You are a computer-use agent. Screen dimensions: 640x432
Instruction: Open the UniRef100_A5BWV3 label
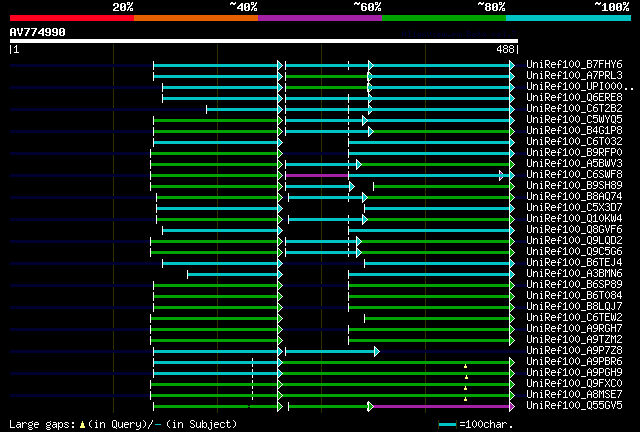click(x=574, y=164)
